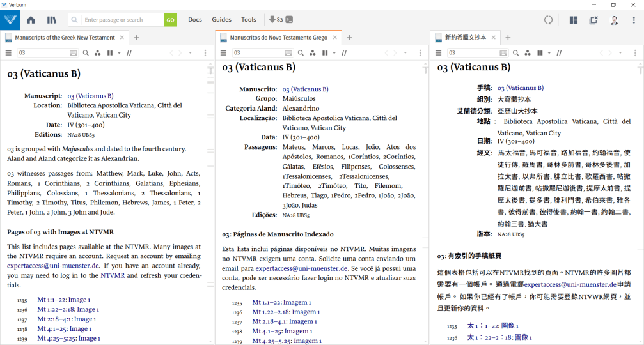Image resolution: width=644 pixels, height=345 pixels.
Task: Switch to the Manuscritos do Novo Testamento Grego tab
Action: 278,38
